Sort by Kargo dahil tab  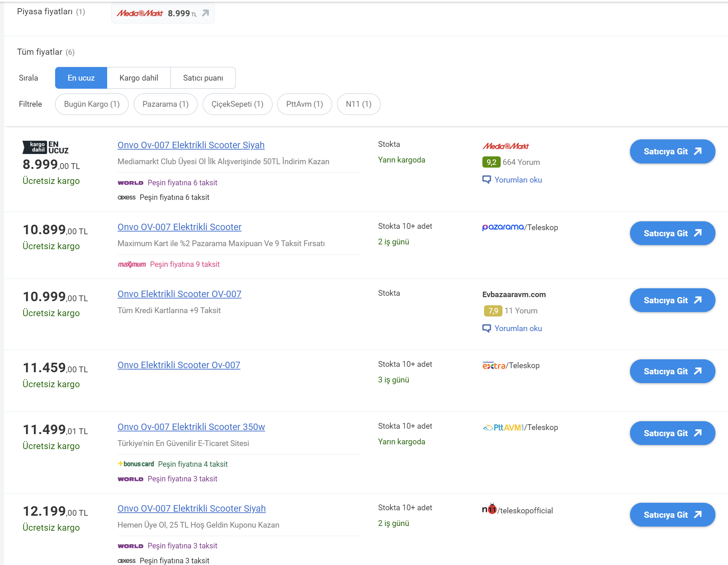(138, 78)
